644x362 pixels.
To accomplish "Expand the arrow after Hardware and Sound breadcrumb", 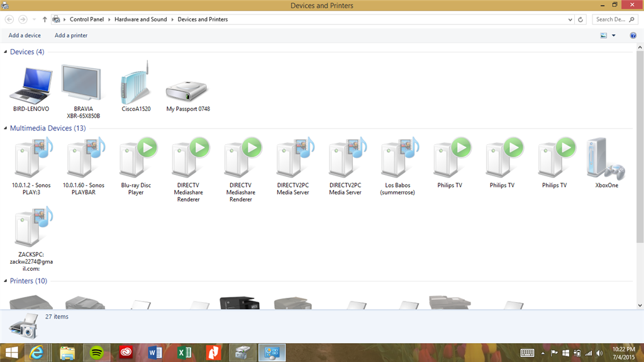I will [172, 20].
